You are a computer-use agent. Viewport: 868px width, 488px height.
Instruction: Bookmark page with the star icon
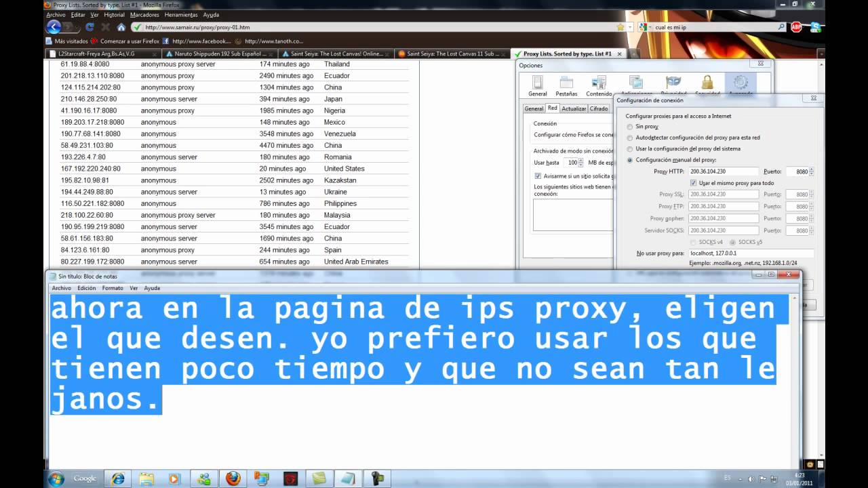(620, 27)
